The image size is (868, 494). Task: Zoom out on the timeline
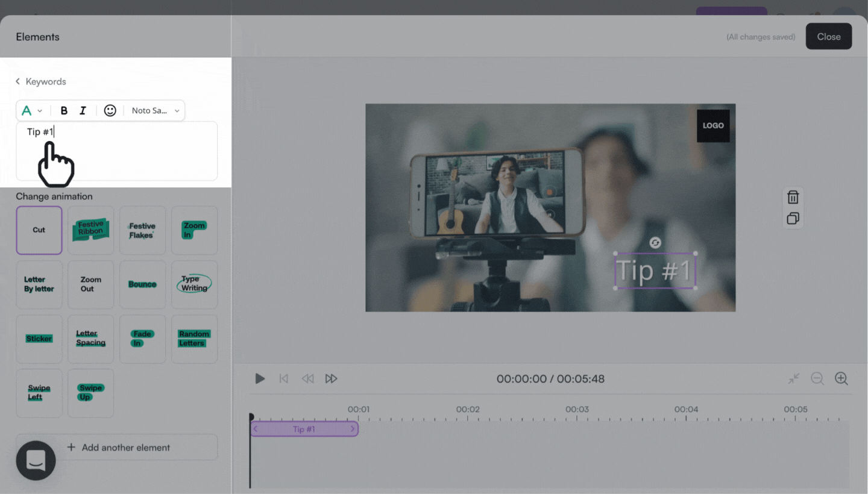point(817,379)
